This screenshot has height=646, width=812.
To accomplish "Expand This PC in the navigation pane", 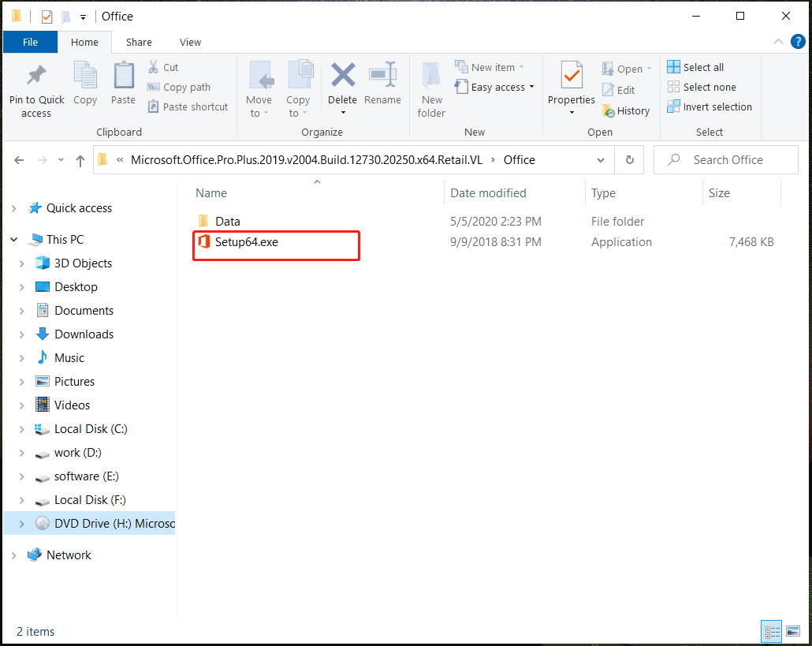I will 14,238.
